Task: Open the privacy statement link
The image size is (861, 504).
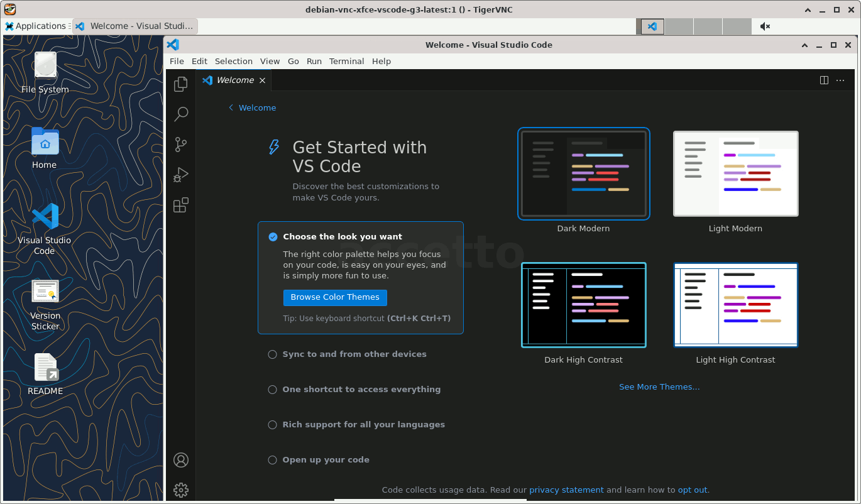Action: [x=566, y=490]
